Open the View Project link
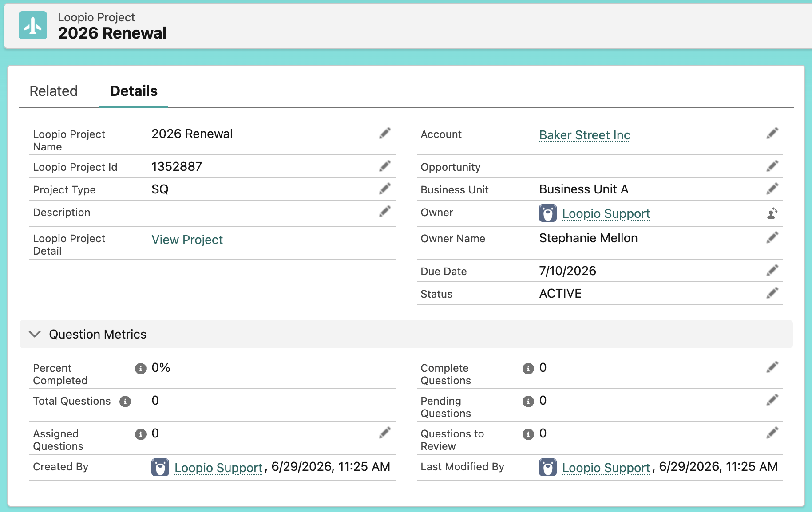The width and height of the screenshot is (812, 512). pos(187,240)
